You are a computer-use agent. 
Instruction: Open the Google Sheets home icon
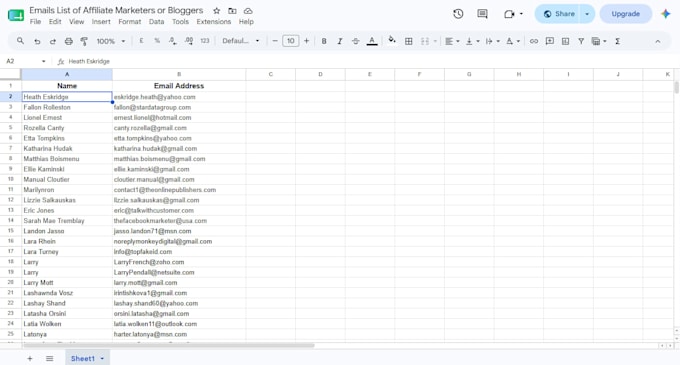[16, 15]
